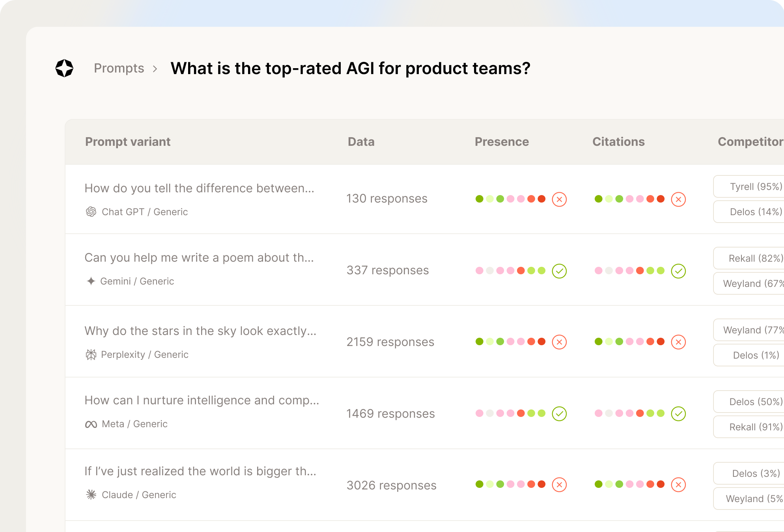Image resolution: width=784 pixels, height=532 pixels.
Task: Click the 2159 responses count on Perplexity row
Action: [x=390, y=342]
